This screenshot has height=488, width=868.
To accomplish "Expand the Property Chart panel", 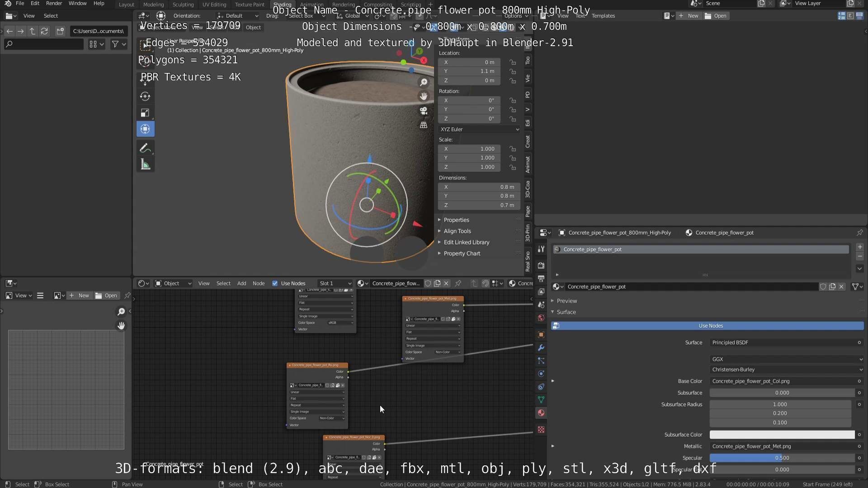I will click(x=462, y=253).
